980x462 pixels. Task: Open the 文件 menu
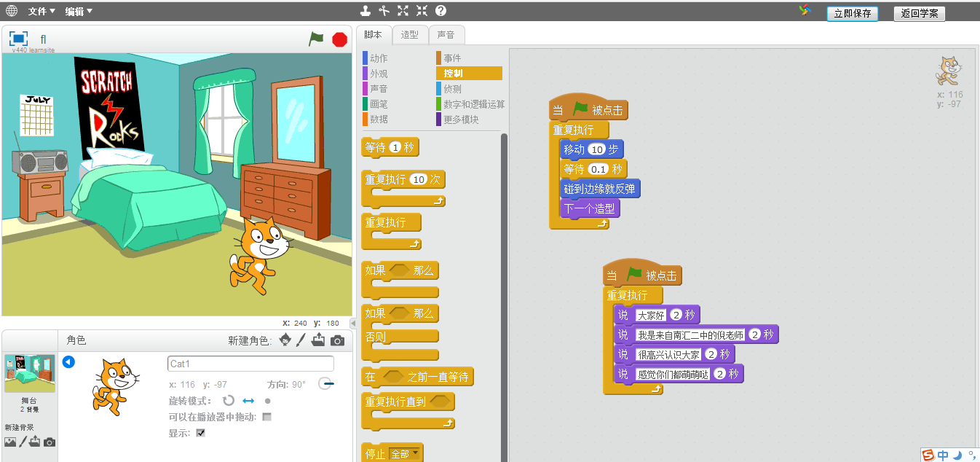coord(42,11)
